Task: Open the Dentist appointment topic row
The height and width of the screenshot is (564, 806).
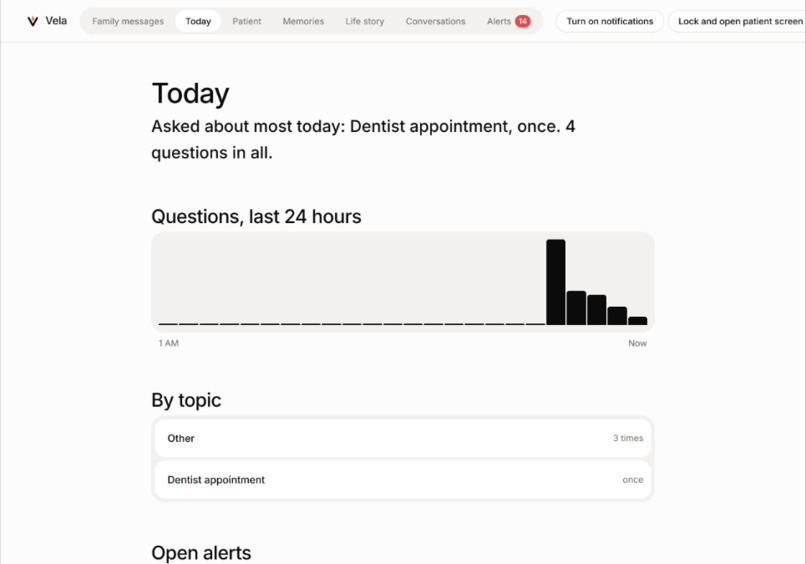Action: tap(403, 480)
